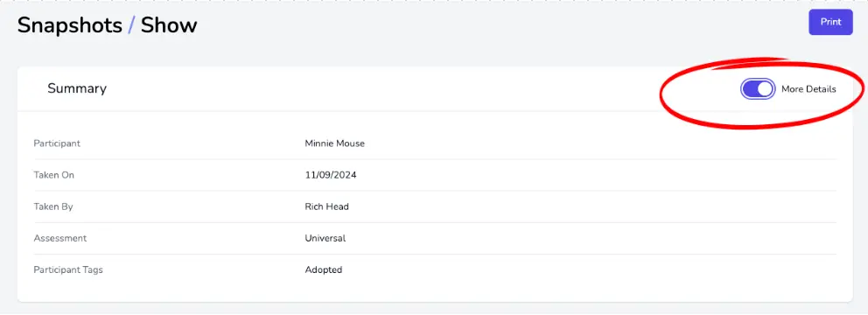Click the Participant Tags field label
Viewport: 868px width, 315px height.
(x=68, y=270)
